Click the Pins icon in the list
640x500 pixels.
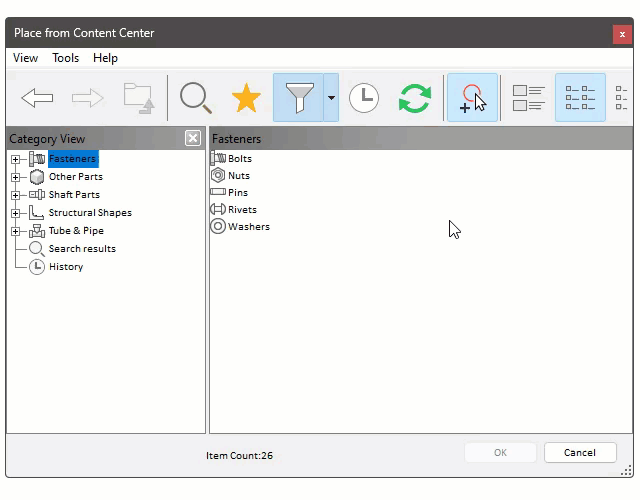click(218, 191)
